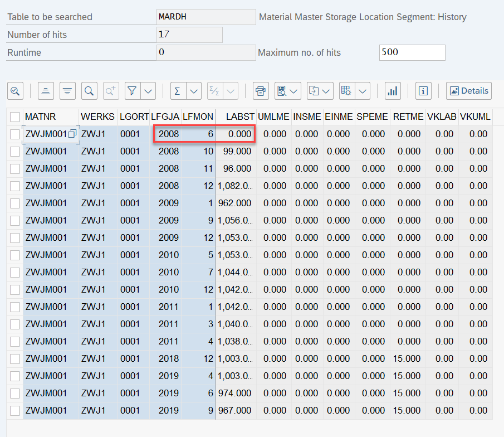Image resolution: width=504 pixels, height=437 pixels.
Task: Click the LABST column header
Action: tap(240, 117)
